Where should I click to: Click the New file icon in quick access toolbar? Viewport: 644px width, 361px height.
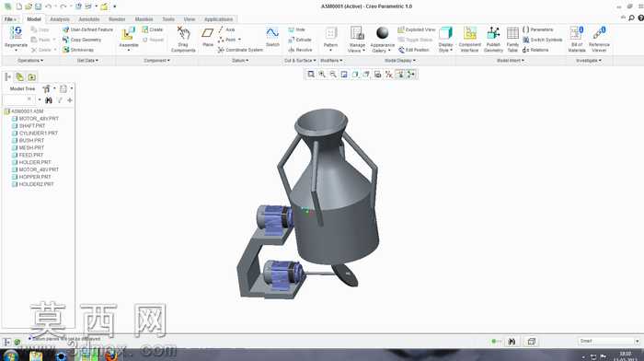(x=19, y=6)
